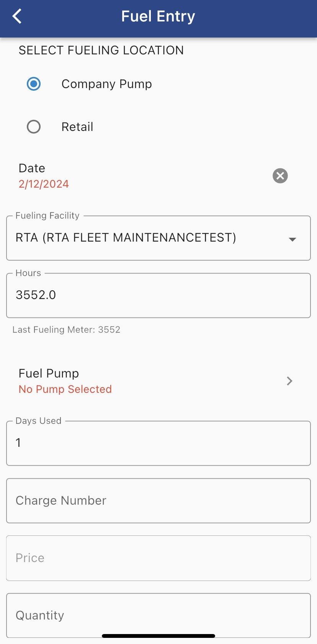The image size is (317, 644).
Task: Tap the back arrow in header
Action: coord(17,16)
